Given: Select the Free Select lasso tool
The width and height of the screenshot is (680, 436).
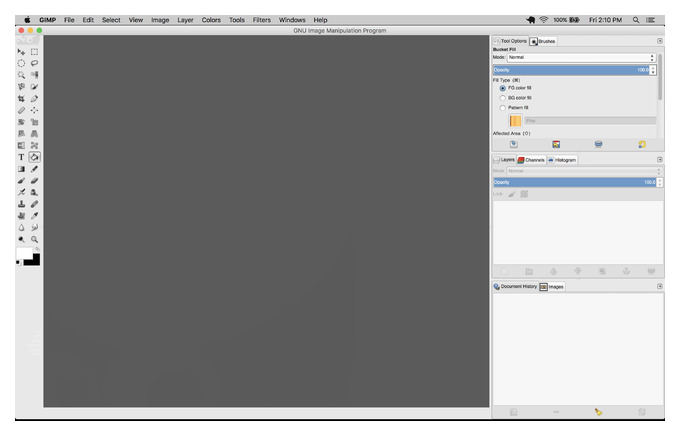Looking at the screenshot, I should click(x=34, y=63).
